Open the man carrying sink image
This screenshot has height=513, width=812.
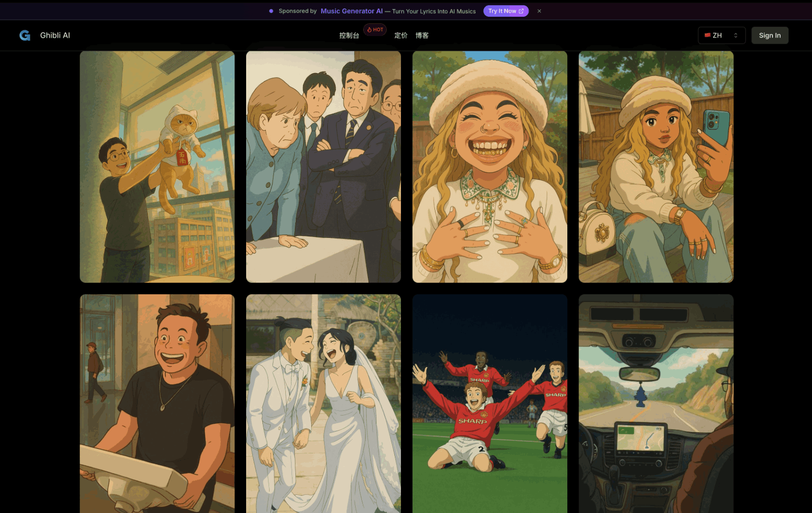click(157, 404)
